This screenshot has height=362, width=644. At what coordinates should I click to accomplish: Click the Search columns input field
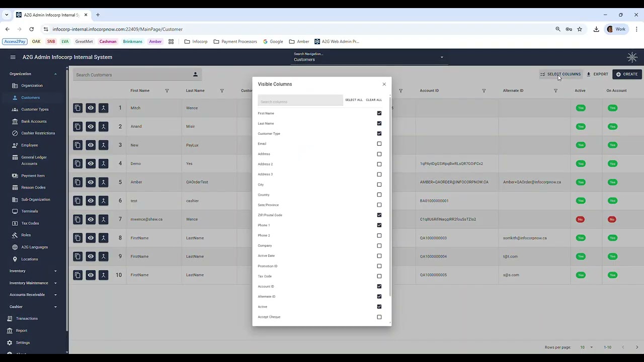coord(300,101)
